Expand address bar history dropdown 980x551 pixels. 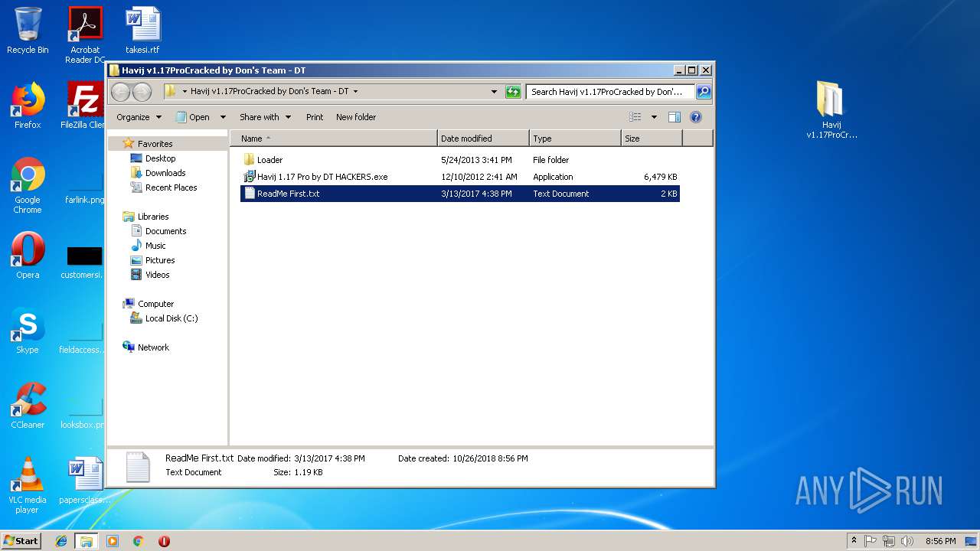494,92
